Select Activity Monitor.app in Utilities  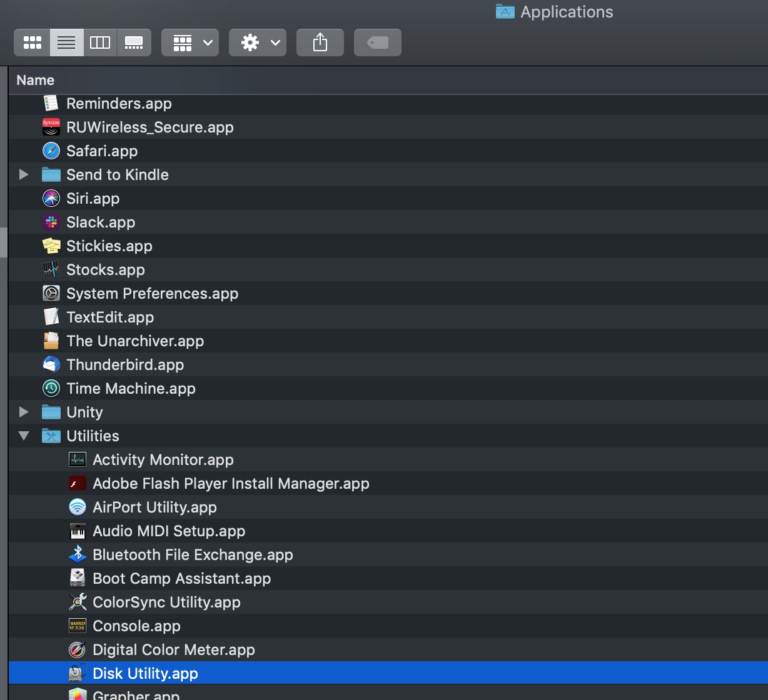163,459
